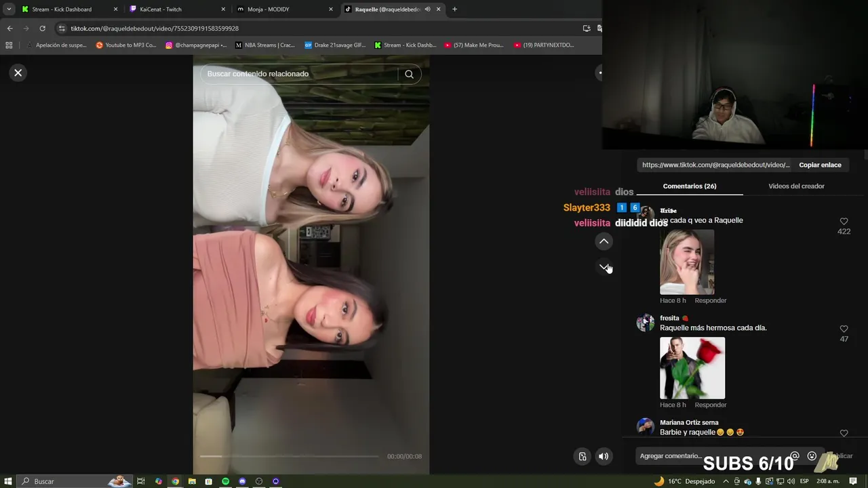
Task: Open the notification center icon
Action: [x=853, y=481]
